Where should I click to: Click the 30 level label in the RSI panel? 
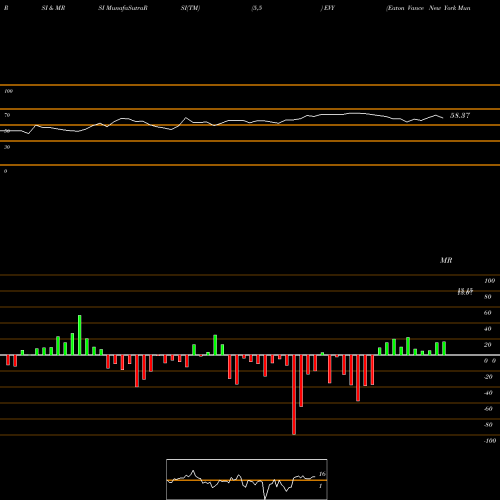point(7,147)
